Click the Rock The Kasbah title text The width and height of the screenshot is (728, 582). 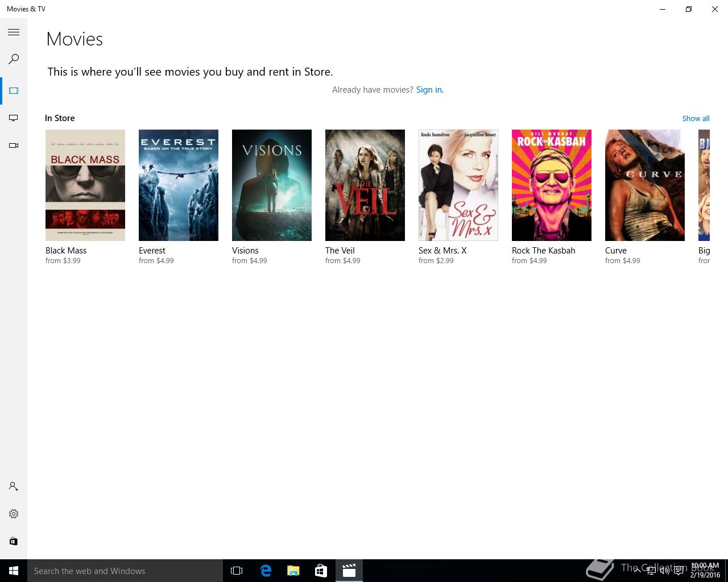(x=544, y=251)
